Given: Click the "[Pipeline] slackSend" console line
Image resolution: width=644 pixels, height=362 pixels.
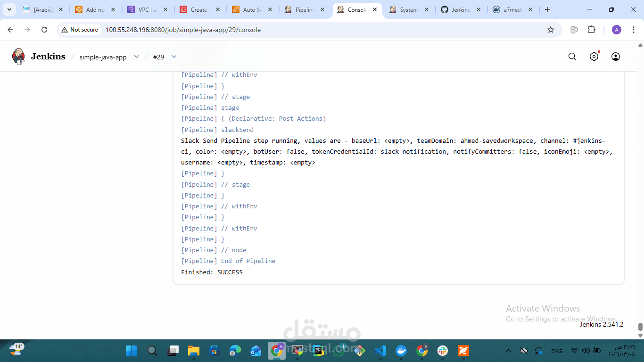Looking at the screenshot, I should (x=217, y=130).
